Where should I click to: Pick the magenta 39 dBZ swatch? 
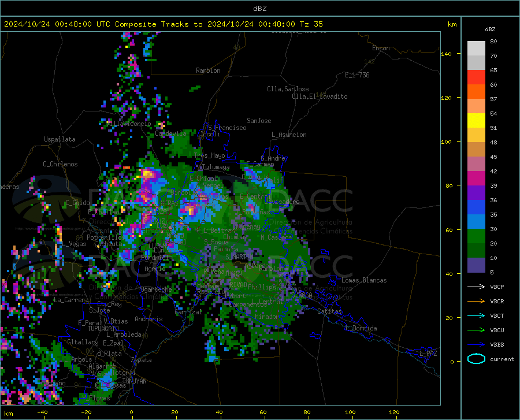pyautogui.click(x=476, y=179)
